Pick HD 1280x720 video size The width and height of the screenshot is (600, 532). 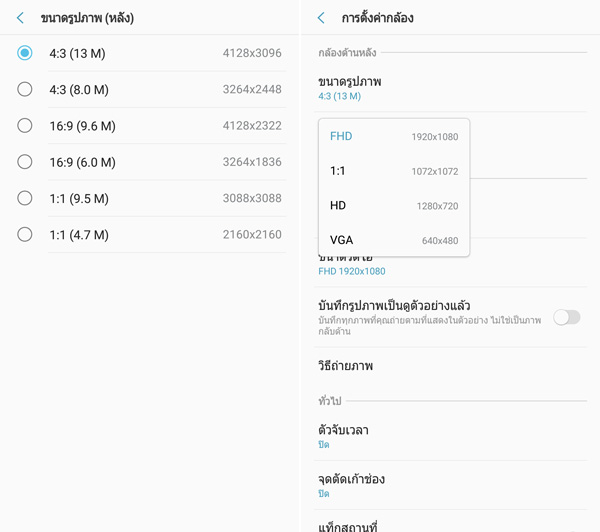point(393,206)
